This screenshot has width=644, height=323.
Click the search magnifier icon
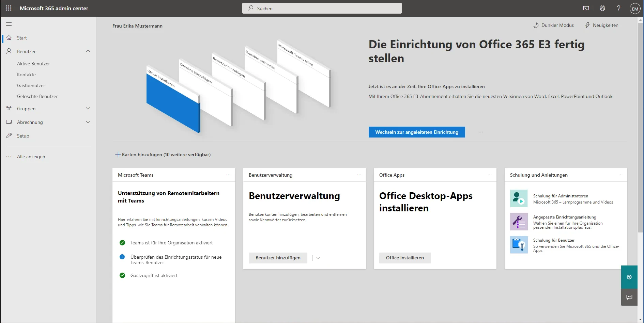[x=251, y=8]
